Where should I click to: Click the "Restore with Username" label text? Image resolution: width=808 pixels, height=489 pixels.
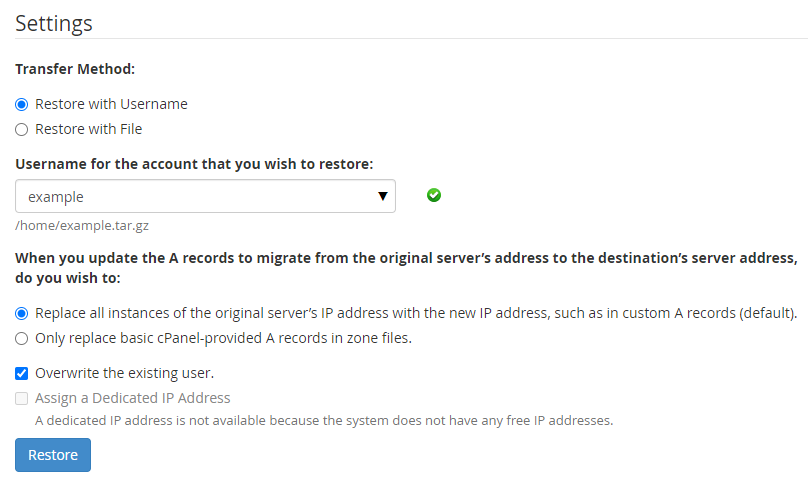point(111,104)
